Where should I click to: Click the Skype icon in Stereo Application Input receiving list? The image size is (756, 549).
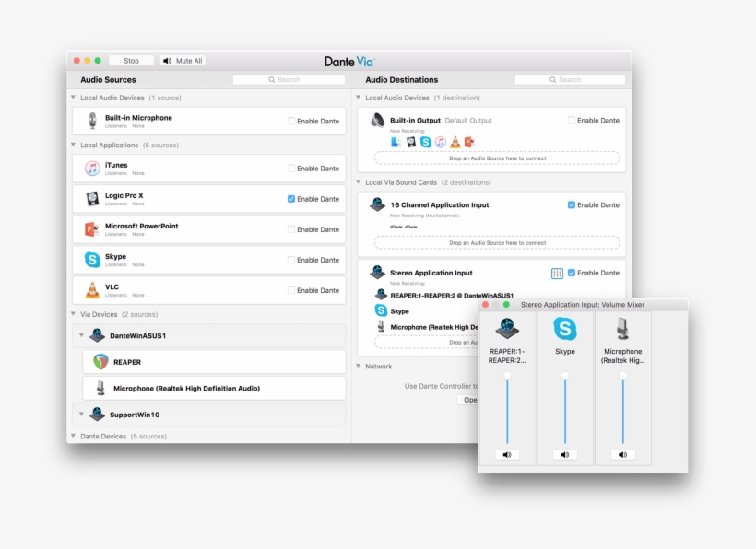coord(381,310)
